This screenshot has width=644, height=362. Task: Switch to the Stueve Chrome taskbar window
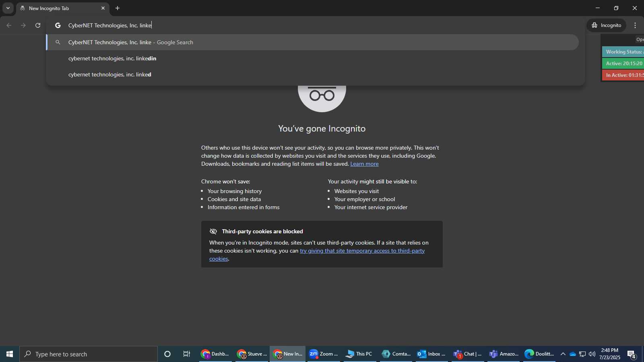pos(252,354)
